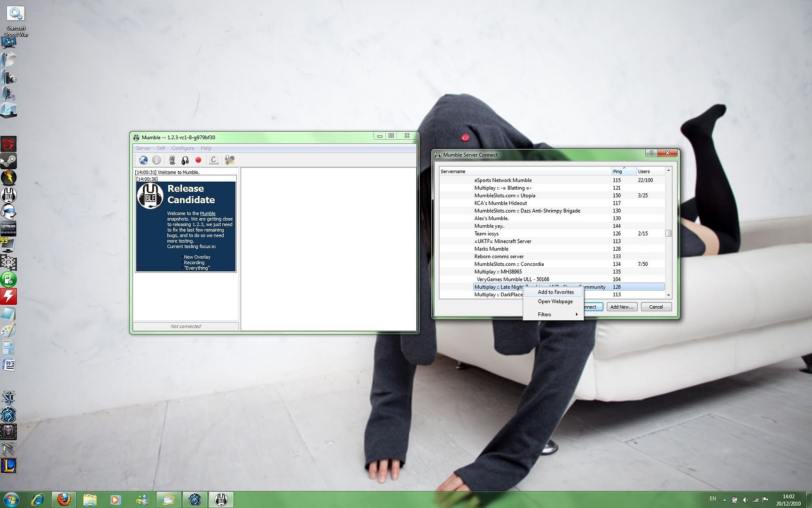Open Windows Explorer folder in taskbar
This screenshot has height=508, width=812.
[90, 499]
